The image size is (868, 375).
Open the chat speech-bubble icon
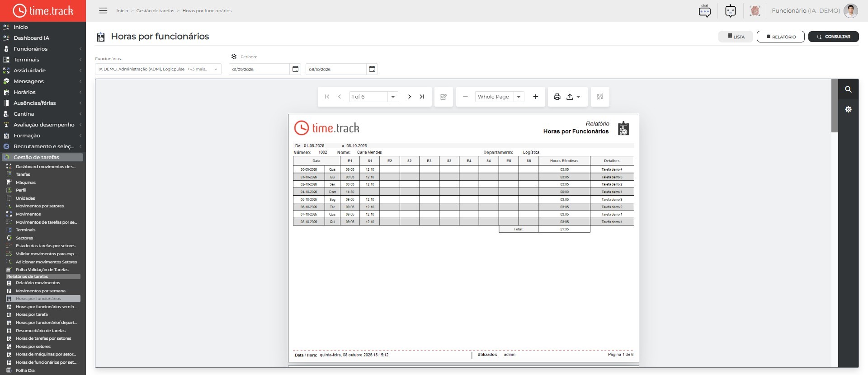(704, 11)
